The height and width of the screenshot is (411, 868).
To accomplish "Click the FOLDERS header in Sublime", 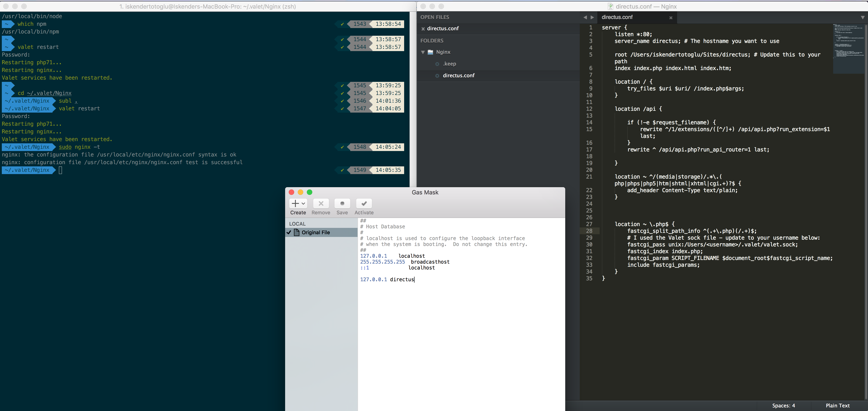I will click(x=432, y=41).
